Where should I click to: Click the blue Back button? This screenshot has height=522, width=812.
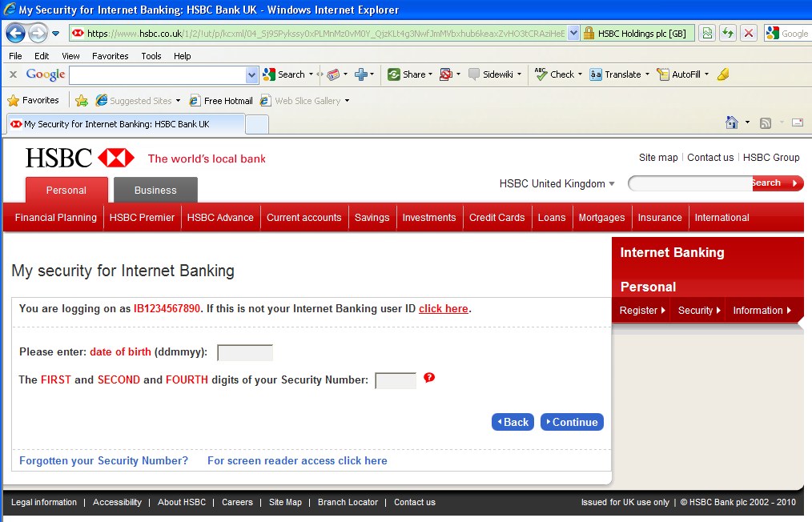pos(513,422)
